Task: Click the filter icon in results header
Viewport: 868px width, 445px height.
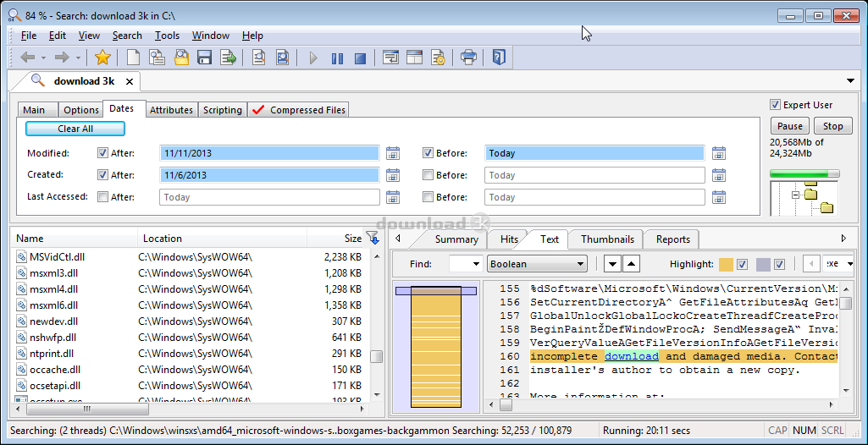Action: (x=373, y=239)
